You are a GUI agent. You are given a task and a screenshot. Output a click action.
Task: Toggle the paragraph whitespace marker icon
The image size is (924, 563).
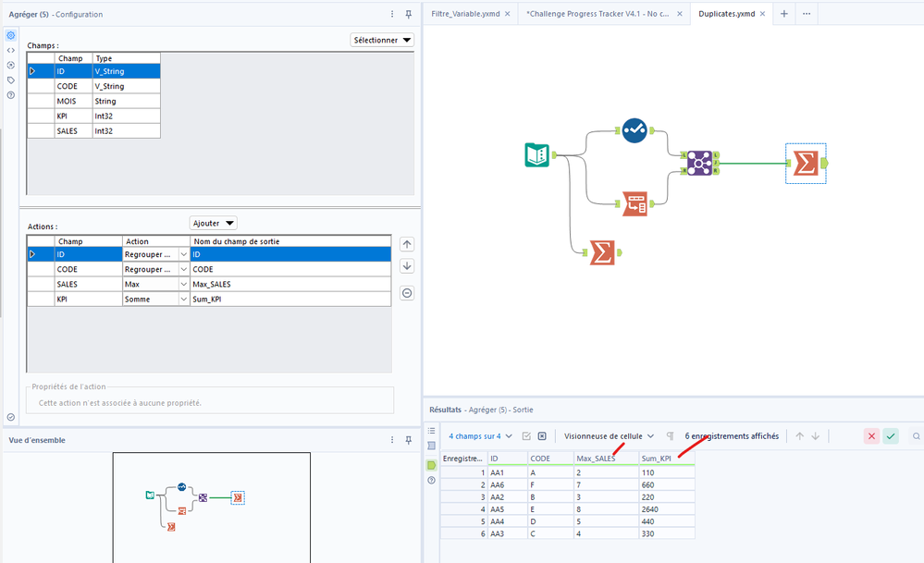click(x=670, y=436)
